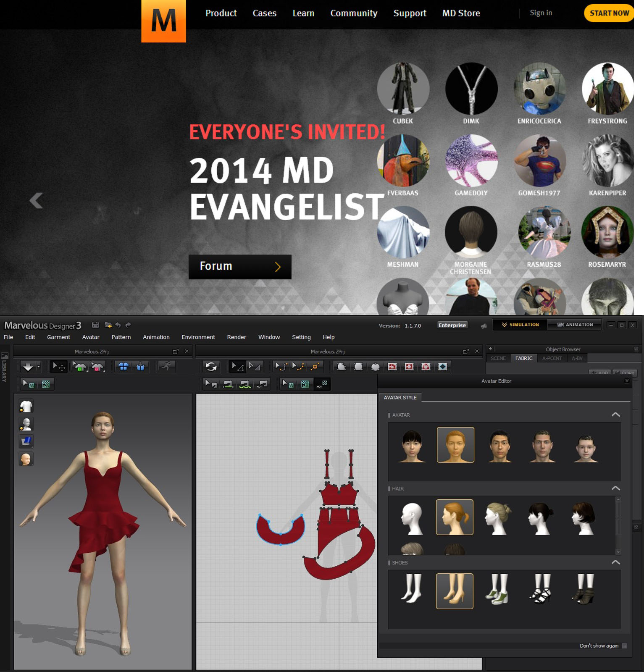This screenshot has height=672, width=644.
Task: Open the Pattern menu
Action: click(121, 337)
